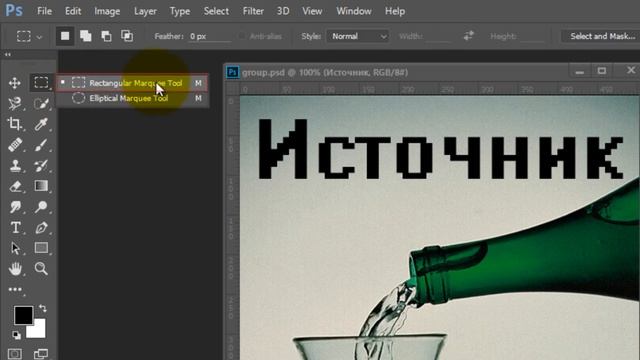Open the Edit Toolbar three-dots menu
The height and width of the screenshot is (360, 640).
(x=15, y=289)
